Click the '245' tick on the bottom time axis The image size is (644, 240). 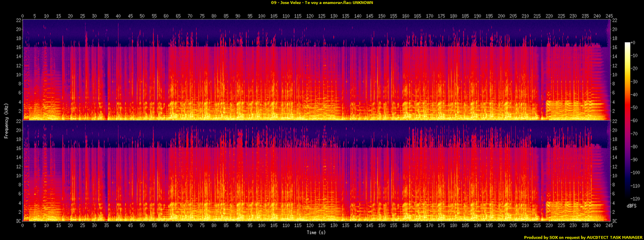[x=610, y=226]
